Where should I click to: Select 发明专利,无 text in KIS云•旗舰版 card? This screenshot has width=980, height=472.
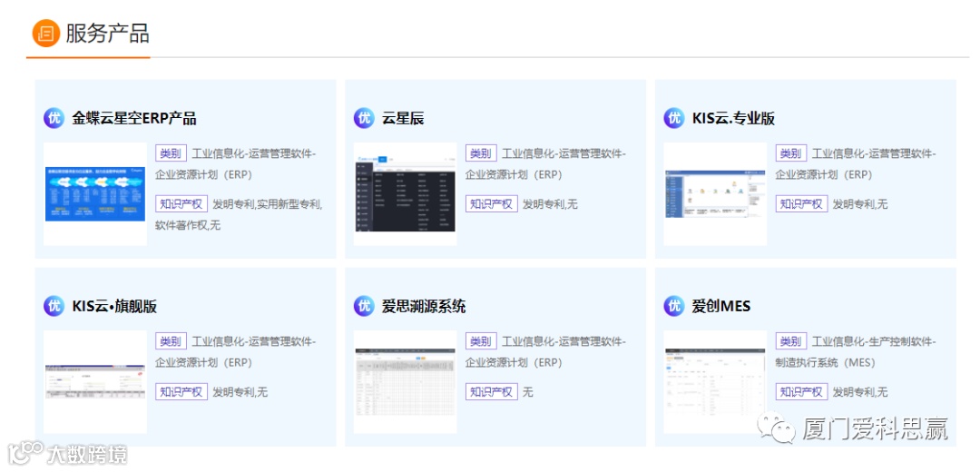[240, 393]
